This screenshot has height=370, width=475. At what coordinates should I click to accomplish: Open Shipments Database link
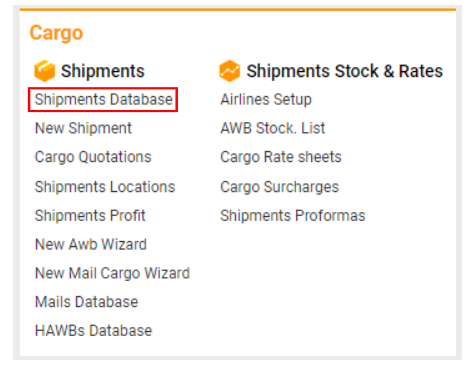pos(104,100)
